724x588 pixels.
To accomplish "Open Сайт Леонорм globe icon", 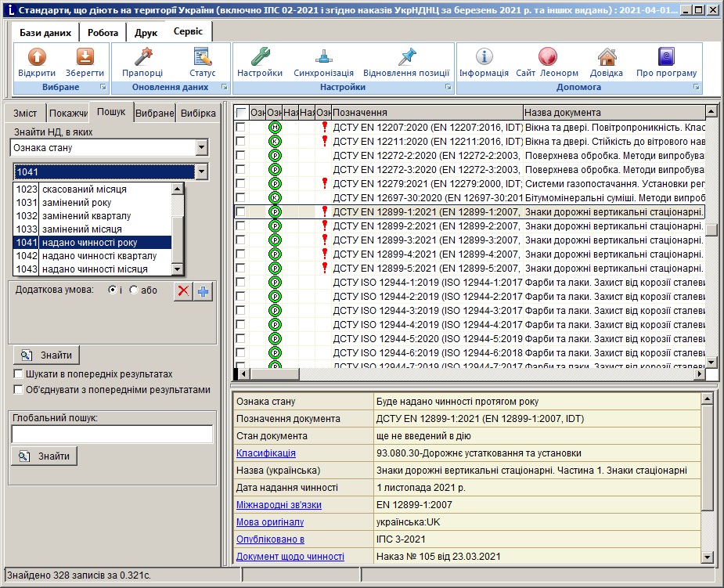I will (548, 57).
